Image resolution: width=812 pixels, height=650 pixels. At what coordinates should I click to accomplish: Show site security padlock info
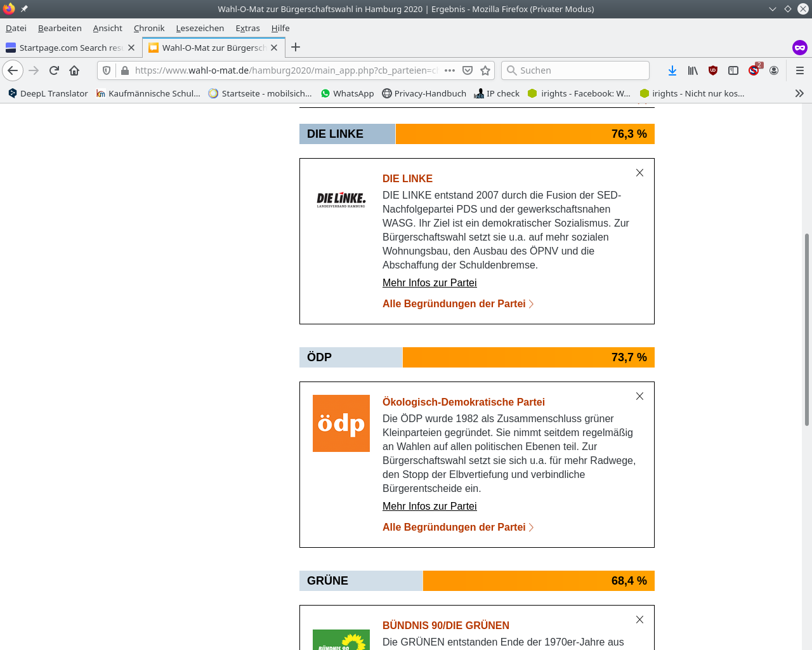point(125,70)
